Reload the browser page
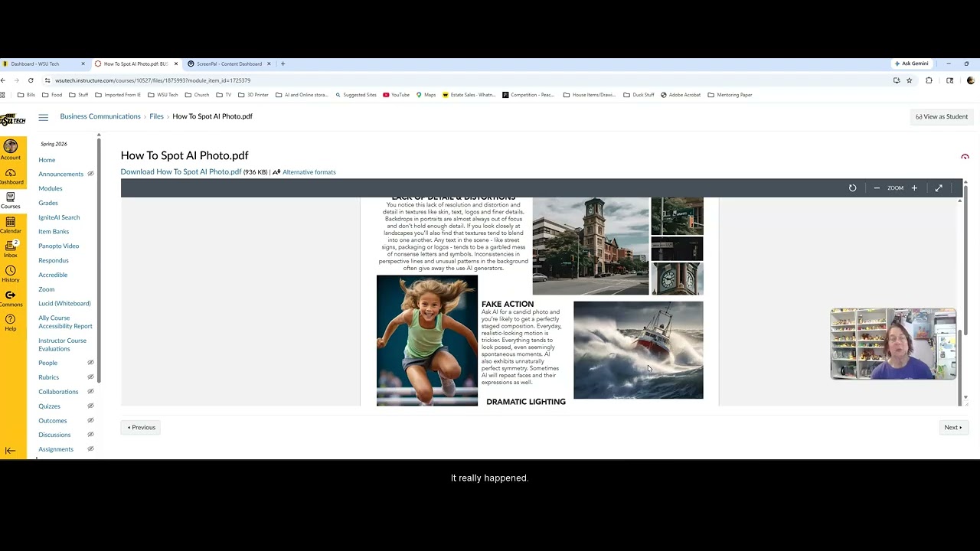980x551 pixels. tap(31, 80)
